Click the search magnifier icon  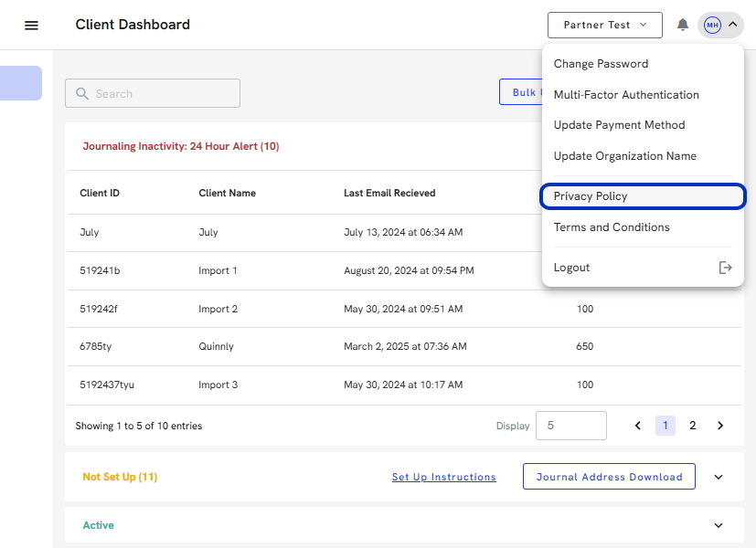point(82,94)
